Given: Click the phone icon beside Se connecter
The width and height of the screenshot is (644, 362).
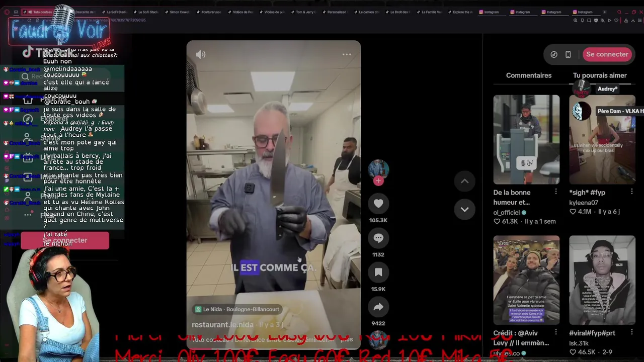Looking at the screenshot, I should pyautogui.click(x=568, y=54).
